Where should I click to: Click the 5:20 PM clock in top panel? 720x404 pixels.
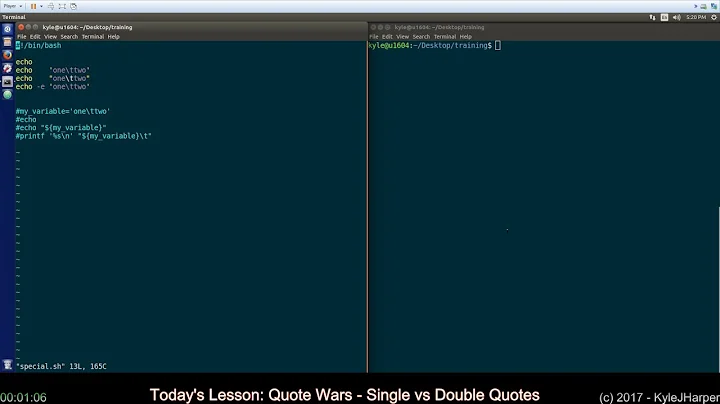(696, 17)
